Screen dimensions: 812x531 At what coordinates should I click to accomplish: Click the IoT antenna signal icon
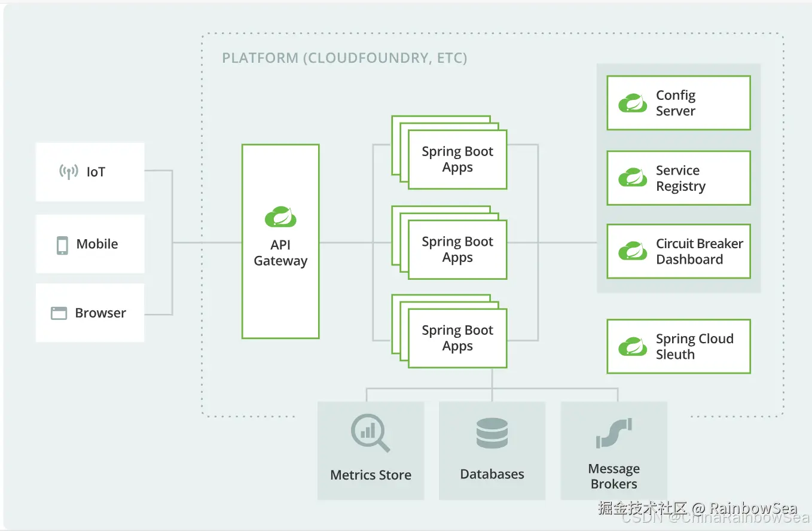pyautogui.click(x=69, y=172)
